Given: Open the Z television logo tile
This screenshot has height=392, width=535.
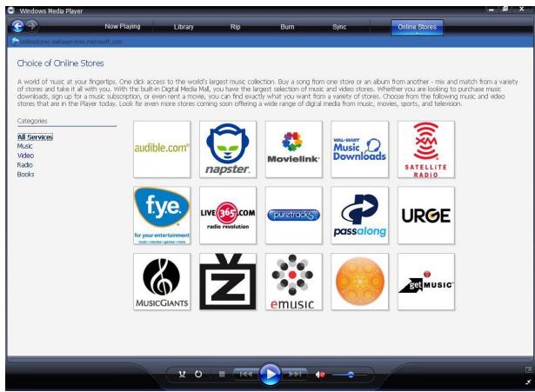Looking at the screenshot, I should 228,282.
